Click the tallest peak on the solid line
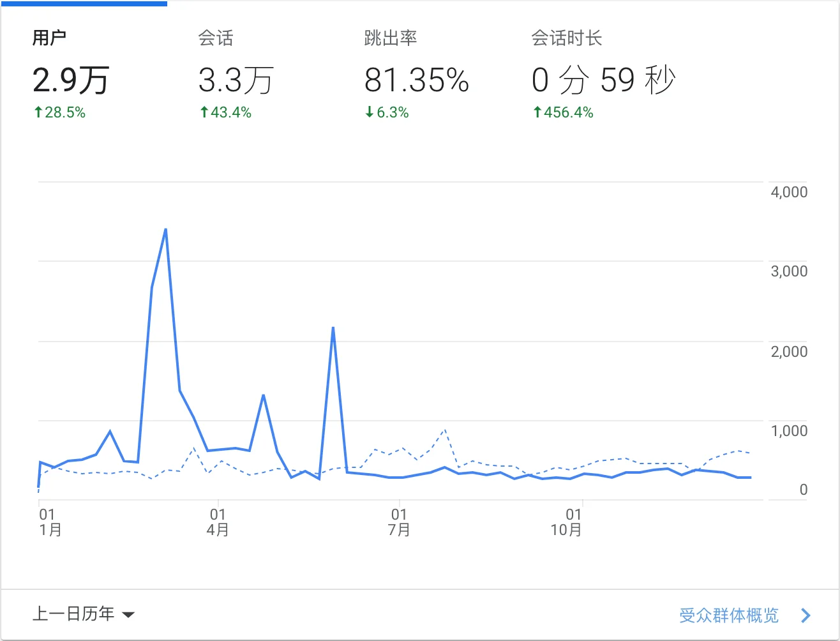 coord(165,229)
